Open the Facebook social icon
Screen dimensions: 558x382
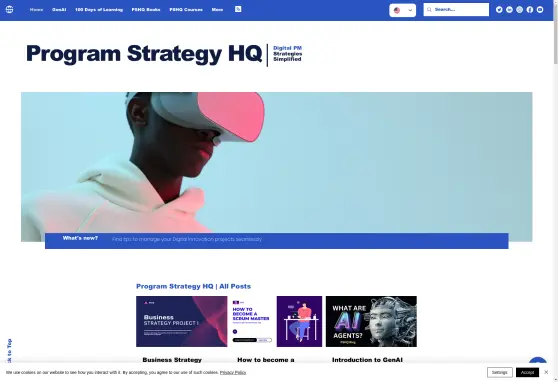coord(530,10)
